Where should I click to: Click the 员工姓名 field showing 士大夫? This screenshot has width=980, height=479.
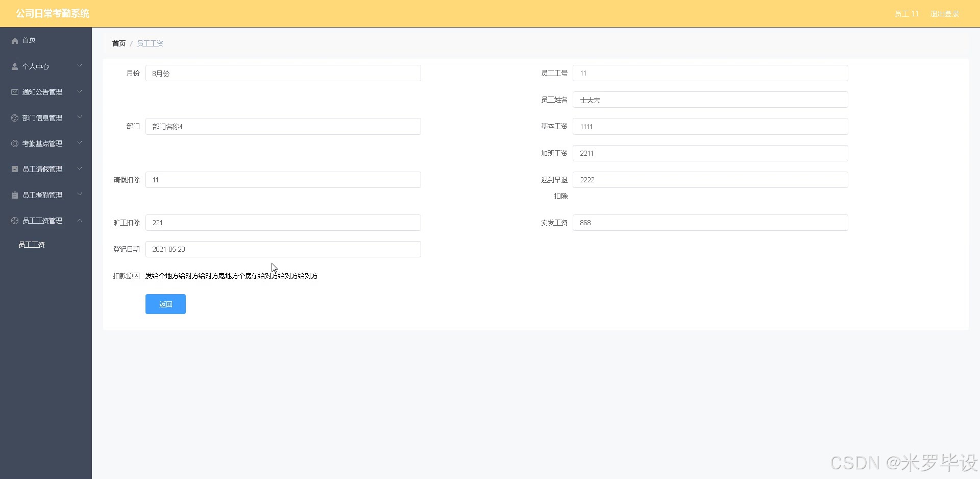(710, 100)
